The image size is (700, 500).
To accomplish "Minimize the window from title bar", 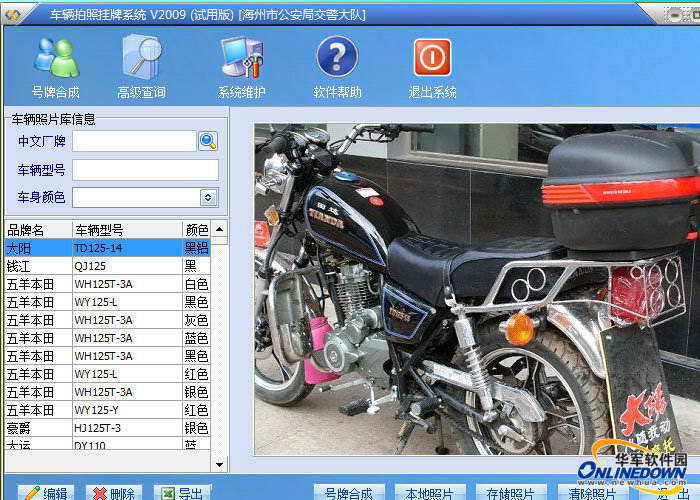I will (x=674, y=15).
